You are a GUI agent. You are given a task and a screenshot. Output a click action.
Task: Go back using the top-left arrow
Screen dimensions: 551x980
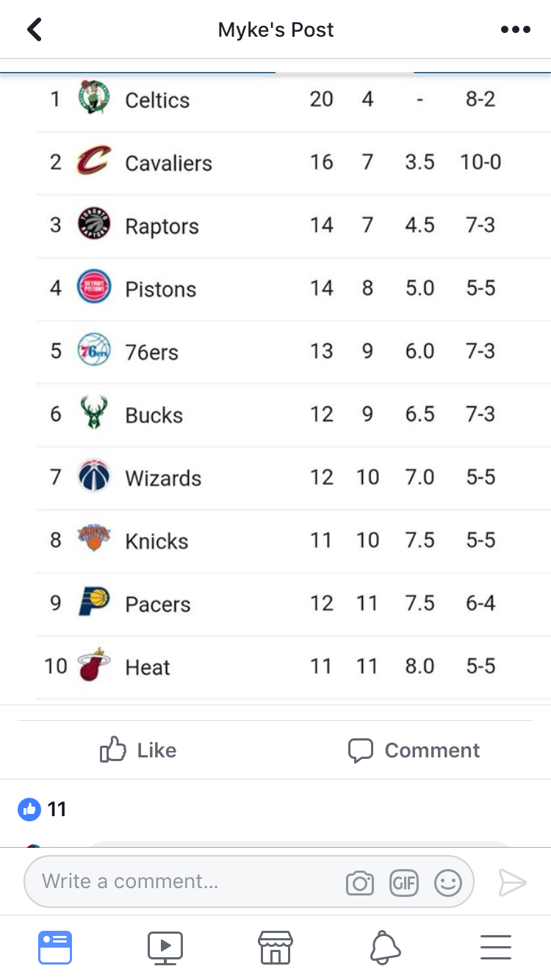pos(34,29)
